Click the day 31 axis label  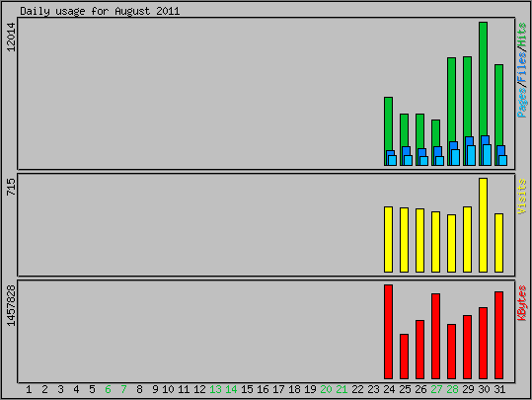click(x=499, y=389)
